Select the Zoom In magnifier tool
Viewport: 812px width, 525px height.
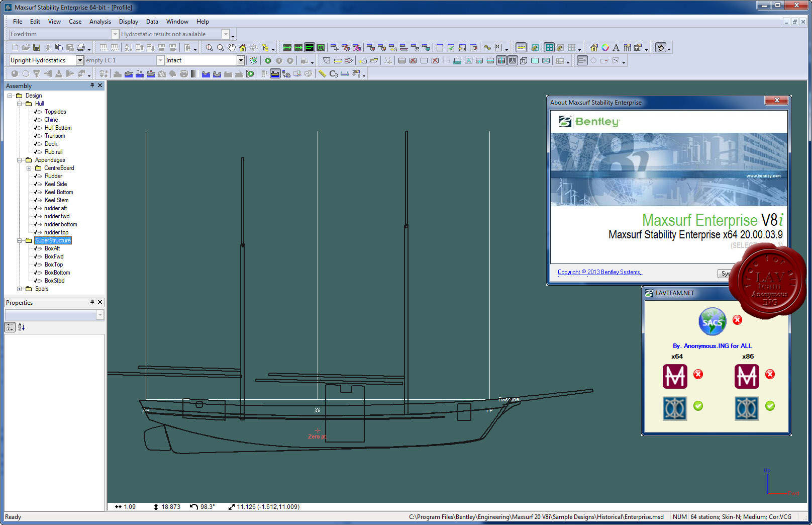click(x=209, y=48)
